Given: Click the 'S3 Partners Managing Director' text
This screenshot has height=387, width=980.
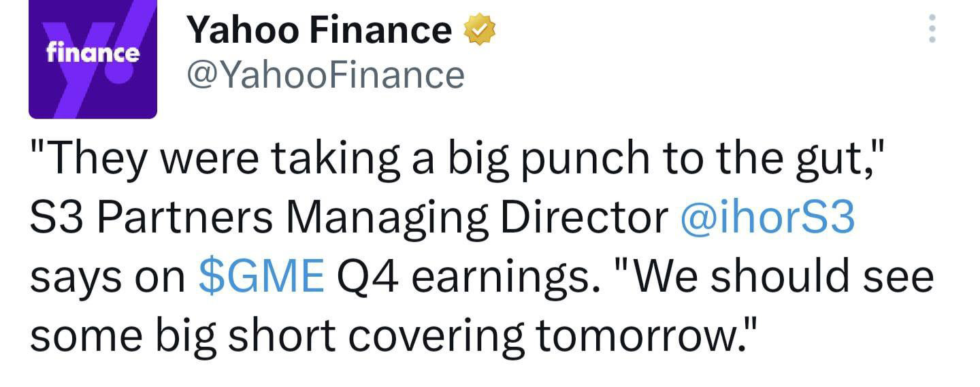Looking at the screenshot, I should (350, 220).
